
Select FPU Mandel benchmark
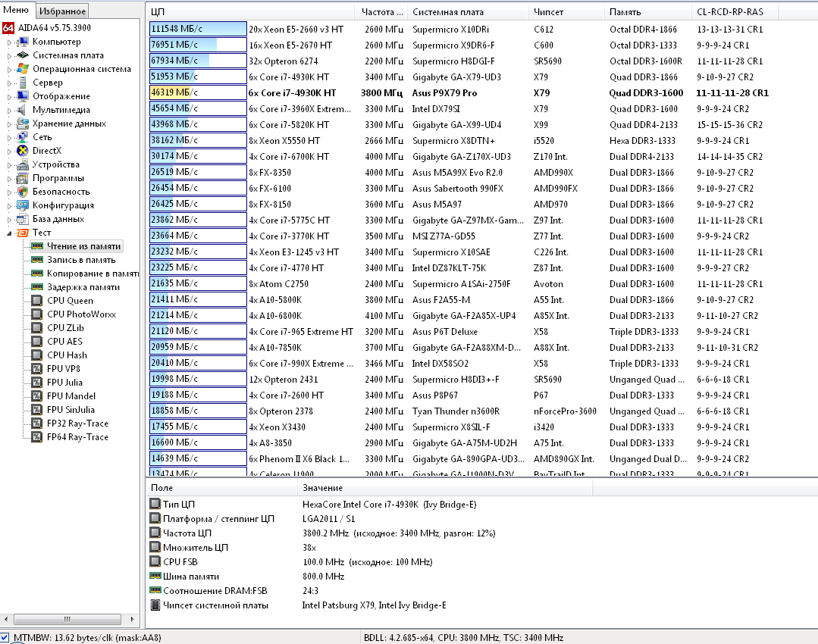tap(71, 396)
